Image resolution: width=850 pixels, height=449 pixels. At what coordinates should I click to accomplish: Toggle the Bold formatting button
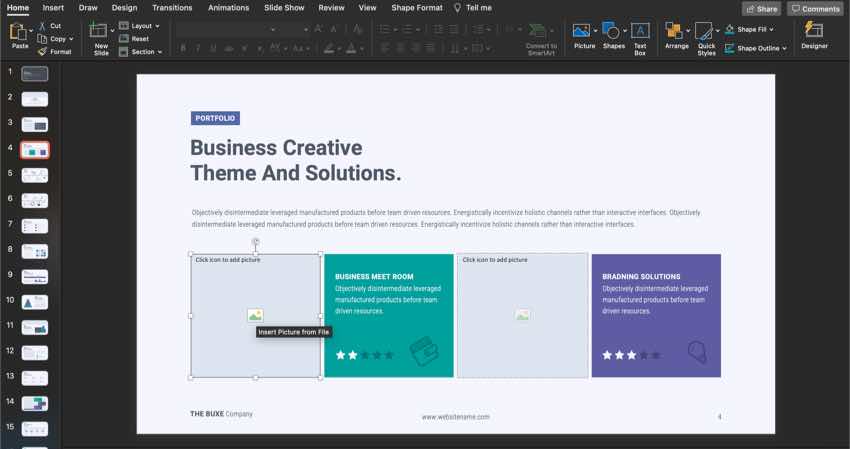click(183, 48)
